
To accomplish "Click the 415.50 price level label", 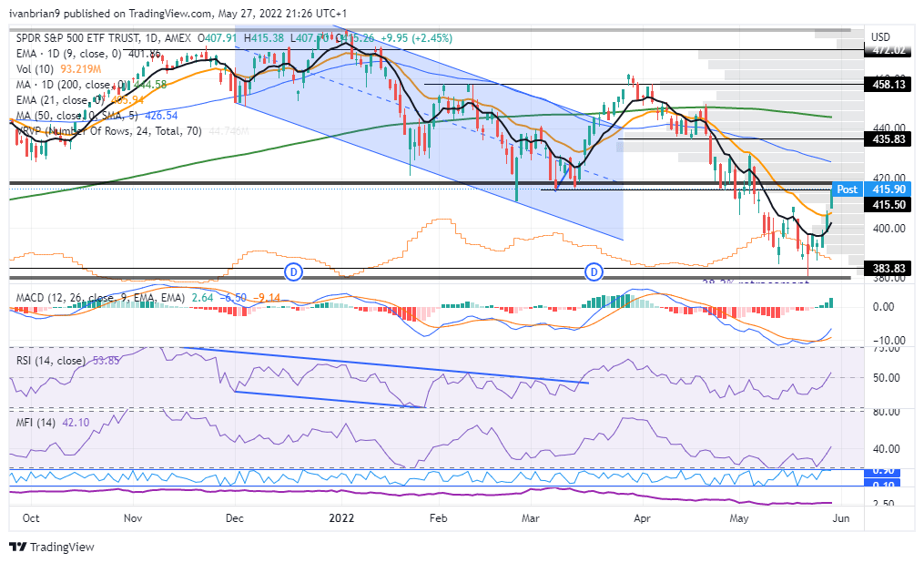I will tap(888, 205).
